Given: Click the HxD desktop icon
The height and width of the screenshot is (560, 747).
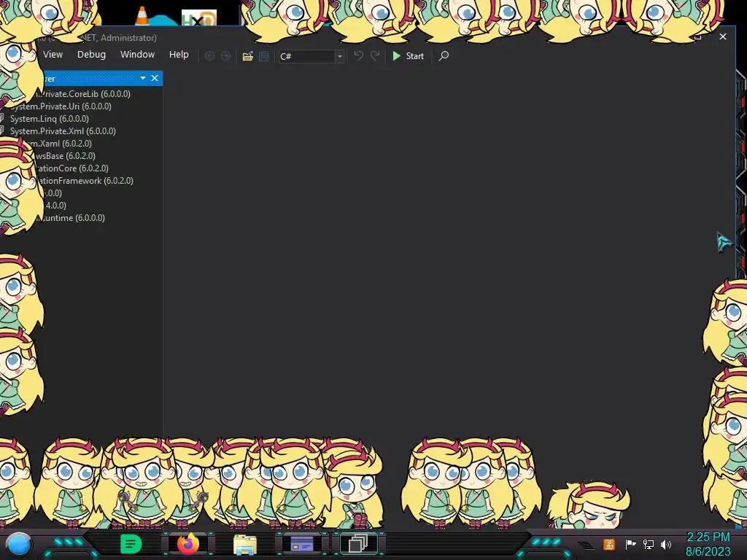Looking at the screenshot, I should [199, 17].
